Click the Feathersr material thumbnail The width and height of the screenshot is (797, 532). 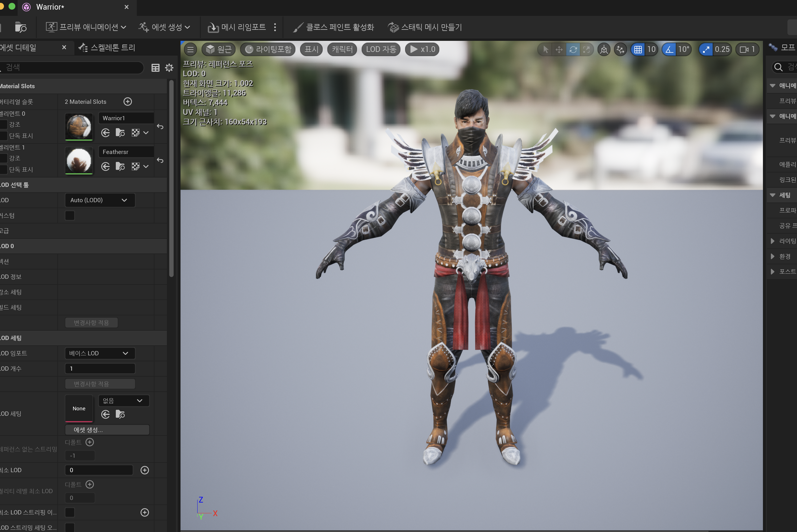79,161
